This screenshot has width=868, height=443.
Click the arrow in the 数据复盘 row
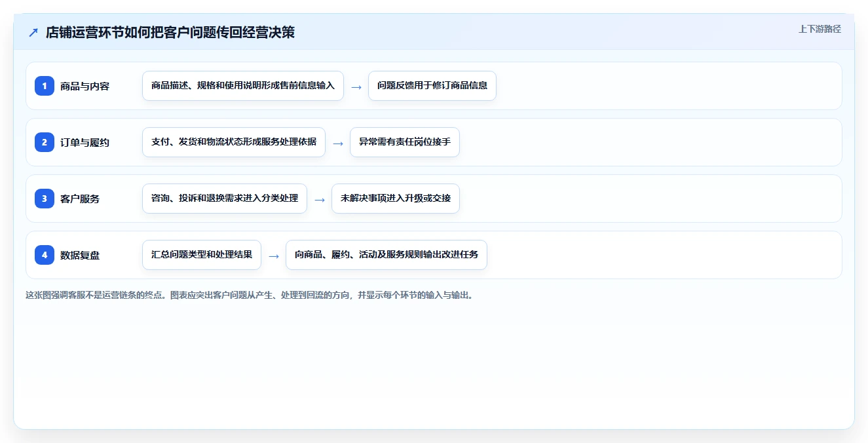274,256
